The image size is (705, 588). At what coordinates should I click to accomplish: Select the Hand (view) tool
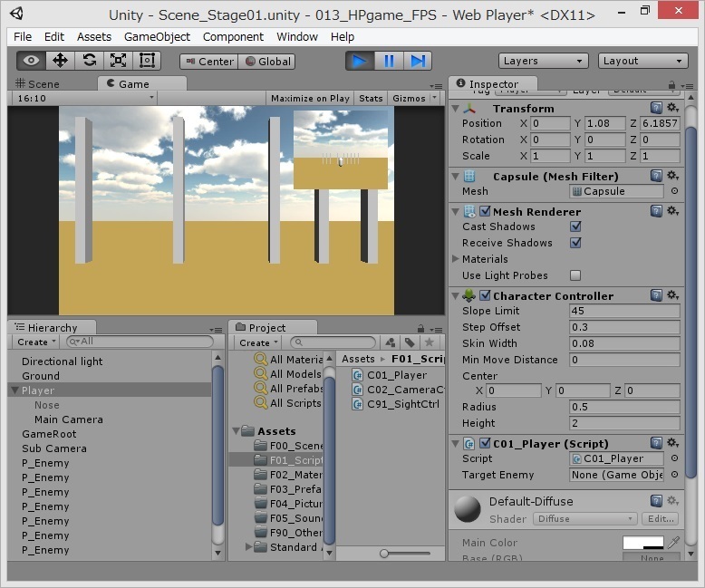(31, 61)
